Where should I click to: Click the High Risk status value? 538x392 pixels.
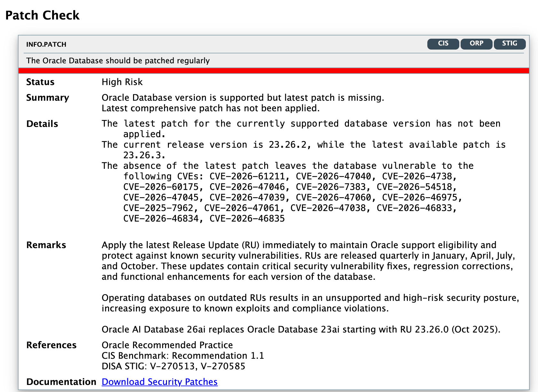pos(122,82)
